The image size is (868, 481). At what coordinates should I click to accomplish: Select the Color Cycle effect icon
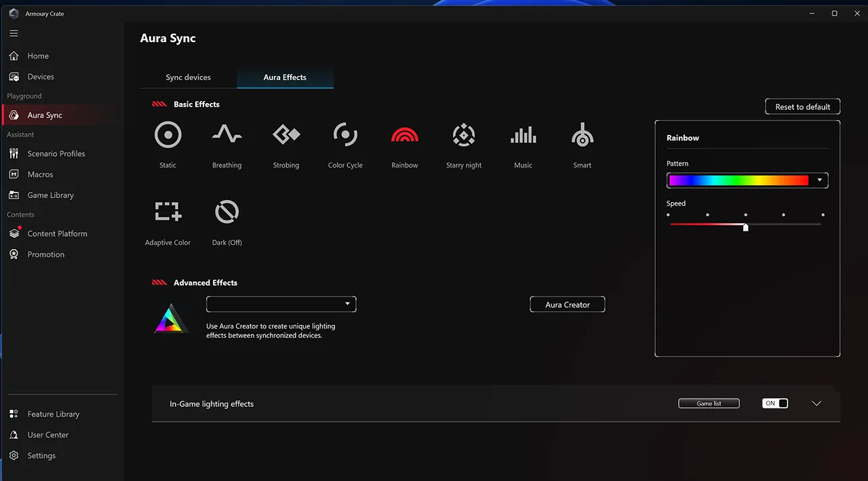click(345, 135)
